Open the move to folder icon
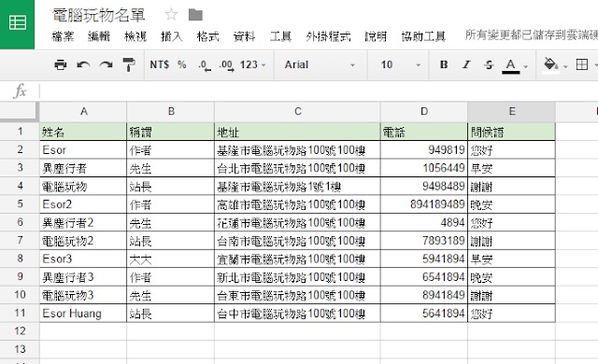This screenshot has width=598, height=364. point(195,15)
